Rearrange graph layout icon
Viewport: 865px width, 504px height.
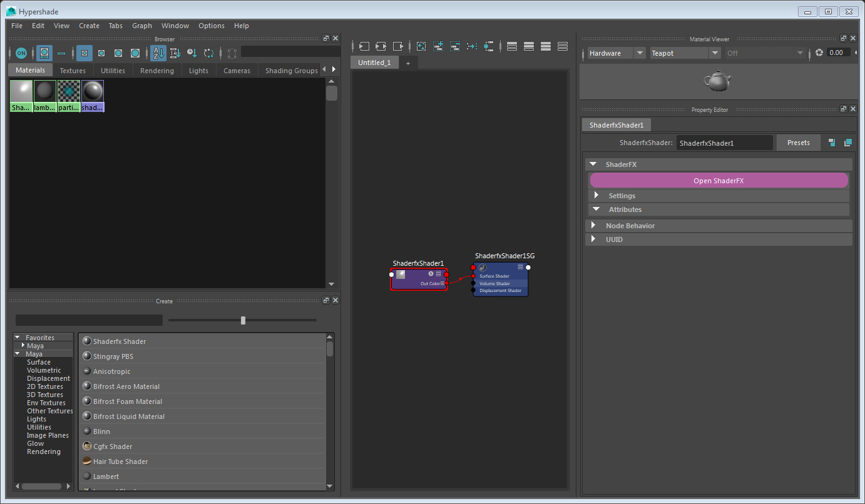472,46
